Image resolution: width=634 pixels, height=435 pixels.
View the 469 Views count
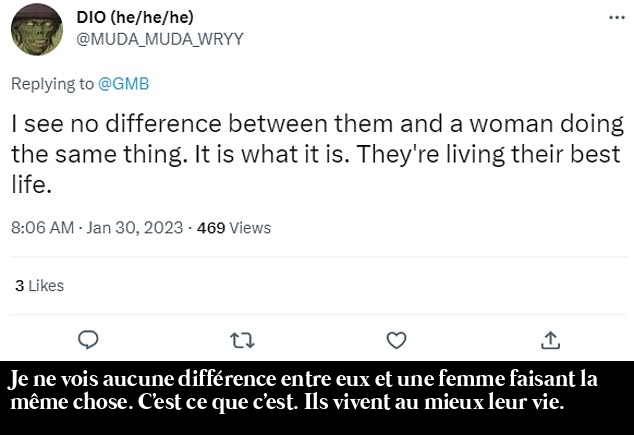pyautogui.click(x=234, y=228)
